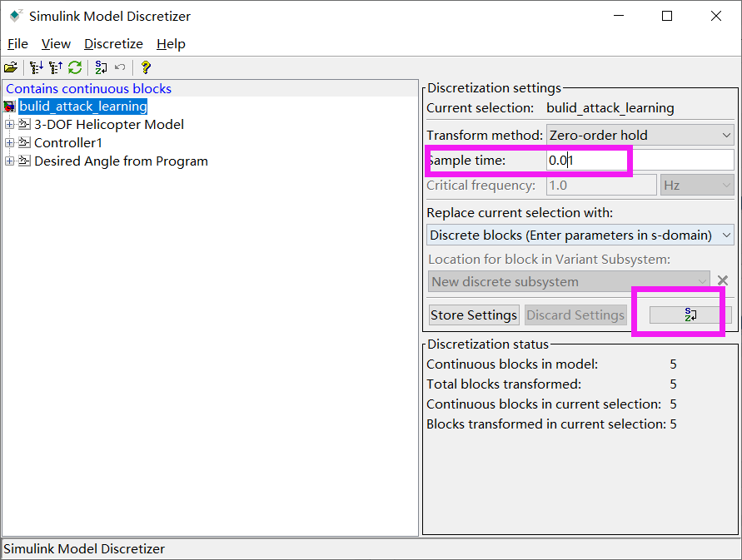The width and height of the screenshot is (742, 560).
Task: Close the Simulink Model Discretizer window
Action: point(716,16)
